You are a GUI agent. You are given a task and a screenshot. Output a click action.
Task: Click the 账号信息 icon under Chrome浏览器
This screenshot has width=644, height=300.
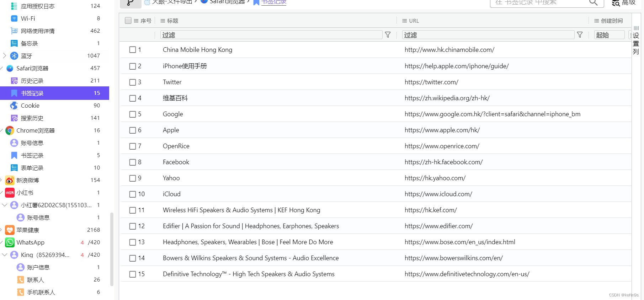point(14,143)
